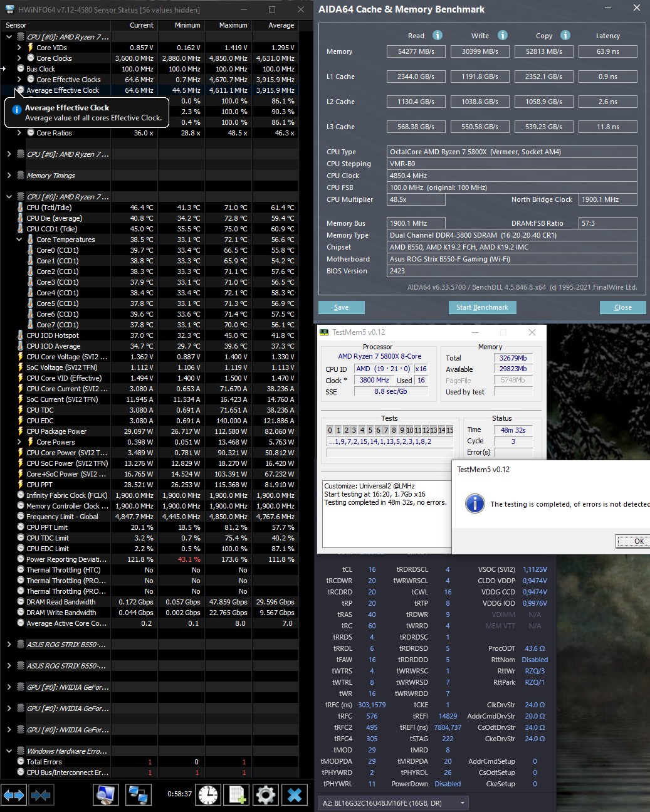Click the Minimum column header
650x812 pixels.
(x=180, y=25)
